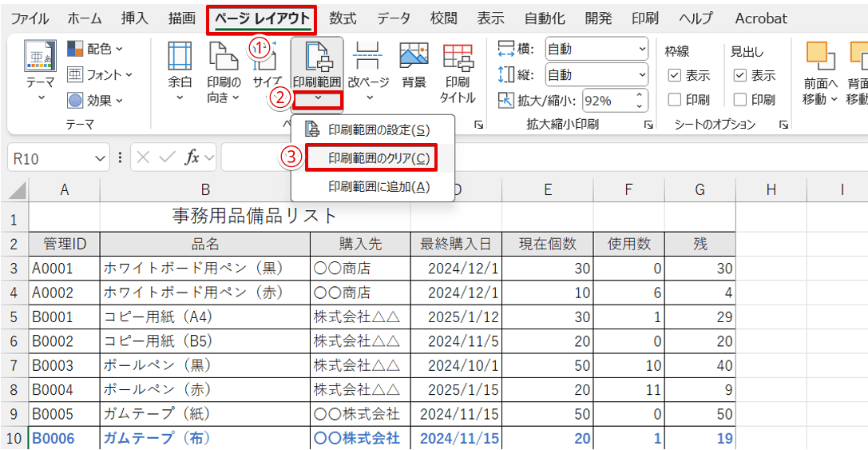Choose 印刷範囲の設定(S) from the menu
The image size is (868, 450).
[x=373, y=129]
